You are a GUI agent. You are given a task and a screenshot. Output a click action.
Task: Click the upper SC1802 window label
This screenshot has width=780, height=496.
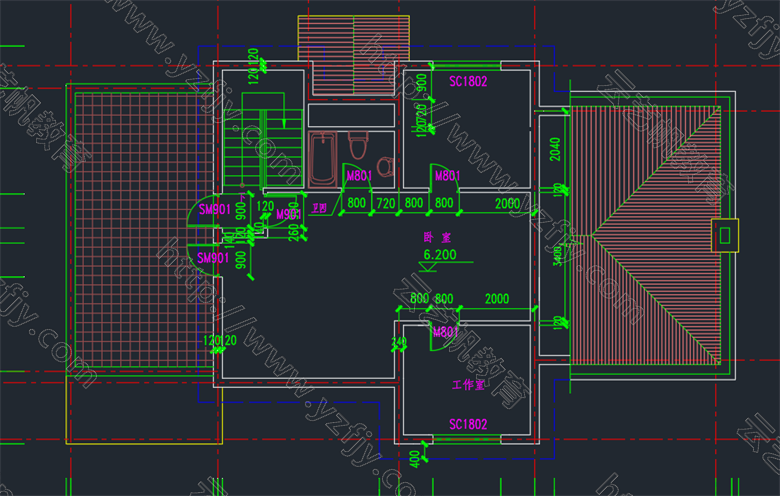pos(467,82)
